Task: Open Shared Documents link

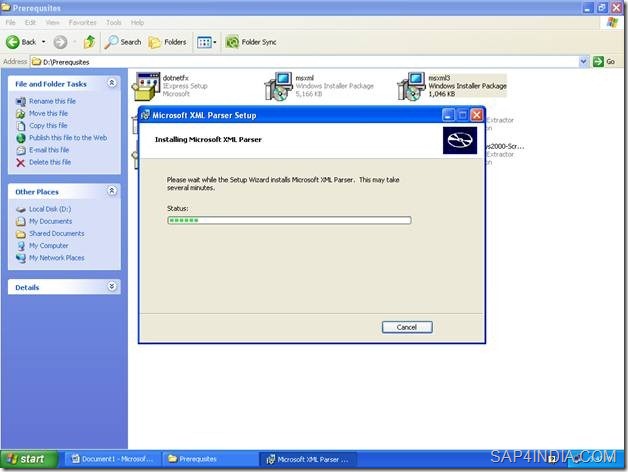Action: coord(57,233)
